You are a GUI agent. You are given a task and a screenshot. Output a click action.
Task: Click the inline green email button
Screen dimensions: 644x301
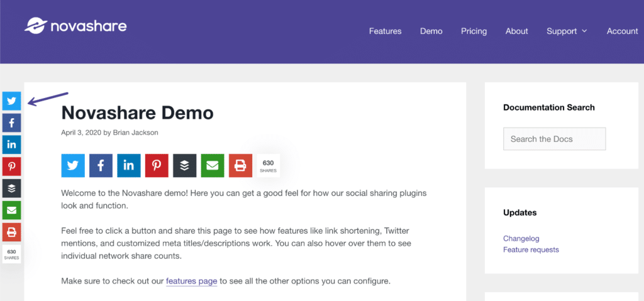[213, 165]
